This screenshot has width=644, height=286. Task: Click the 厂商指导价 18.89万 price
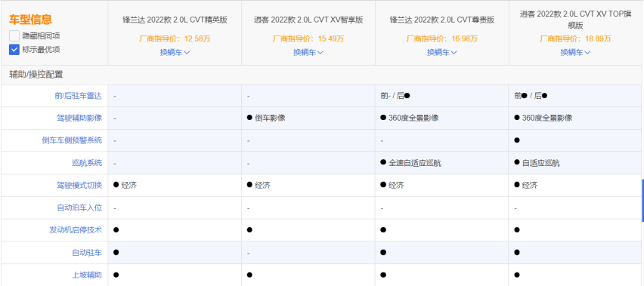point(575,39)
